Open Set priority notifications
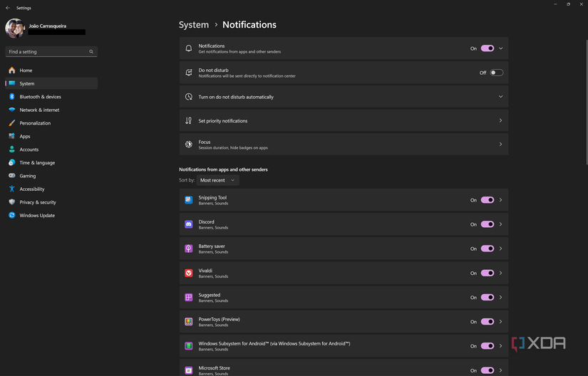 point(344,121)
